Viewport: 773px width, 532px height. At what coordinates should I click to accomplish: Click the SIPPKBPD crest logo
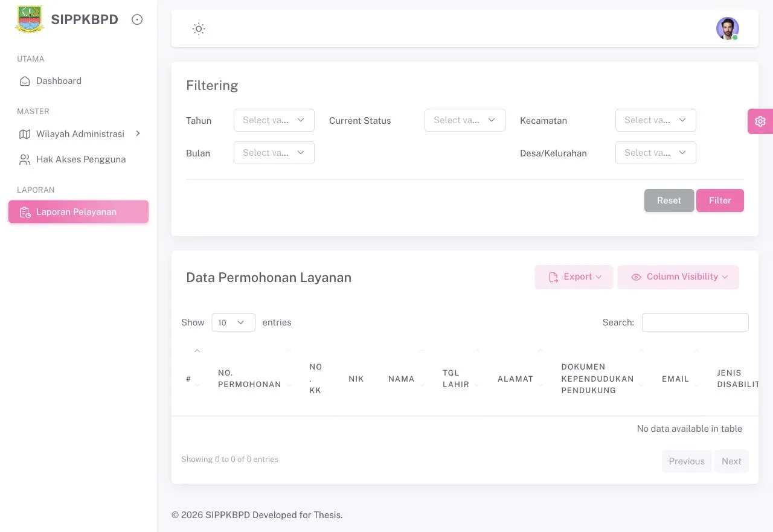tap(29, 19)
